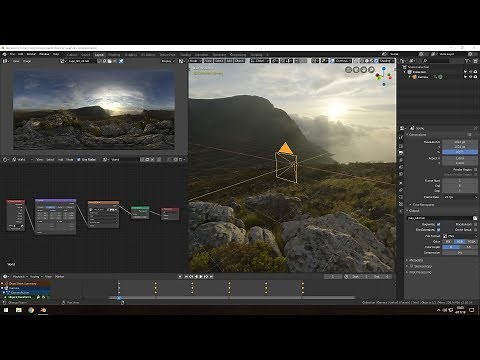Collapse the Output panel
The width and height of the screenshot is (480, 360).
point(413,211)
